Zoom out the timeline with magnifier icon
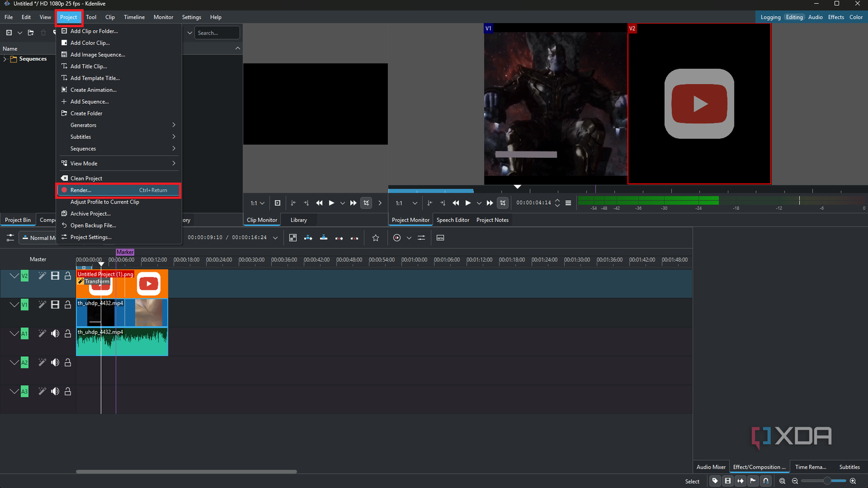The width and height of the screenshot is (868, 488). pyautogui.click(x=795, y=481)
